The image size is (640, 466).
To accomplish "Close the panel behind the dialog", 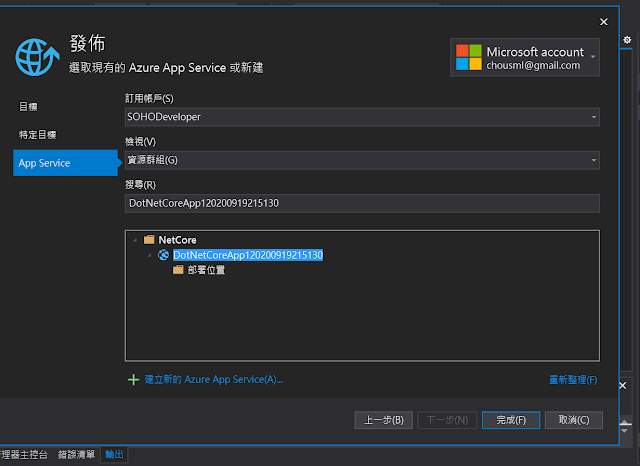I will pyautogui.click(x=623, y=386).
